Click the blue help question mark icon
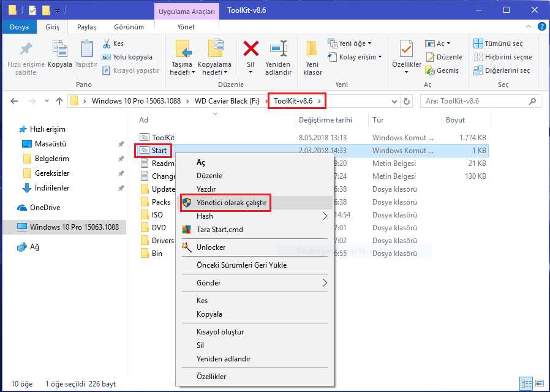550x392 pixels. click(x=541, y=27)
